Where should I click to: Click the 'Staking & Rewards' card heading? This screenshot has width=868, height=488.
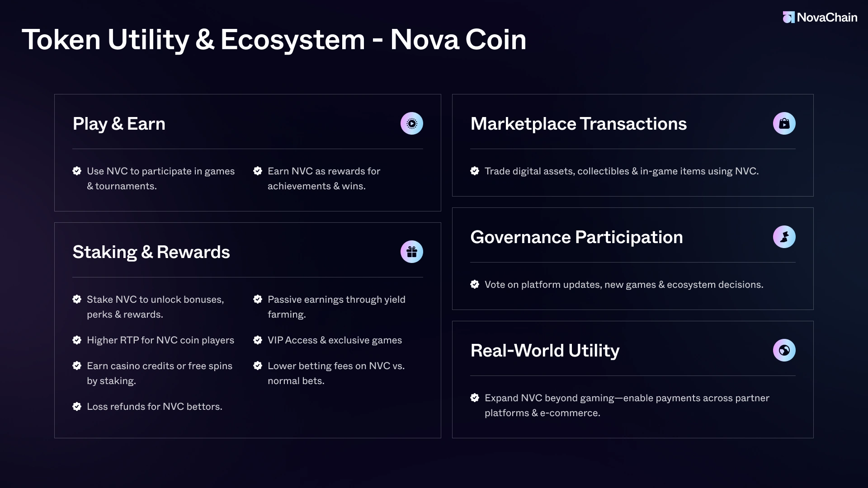(x=151, y=252)
